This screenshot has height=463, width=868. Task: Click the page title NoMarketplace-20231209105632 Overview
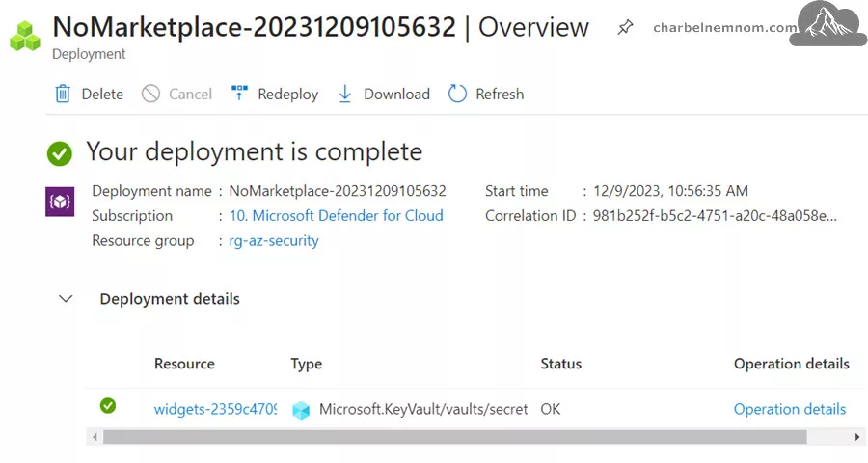[x=320, y=27]
